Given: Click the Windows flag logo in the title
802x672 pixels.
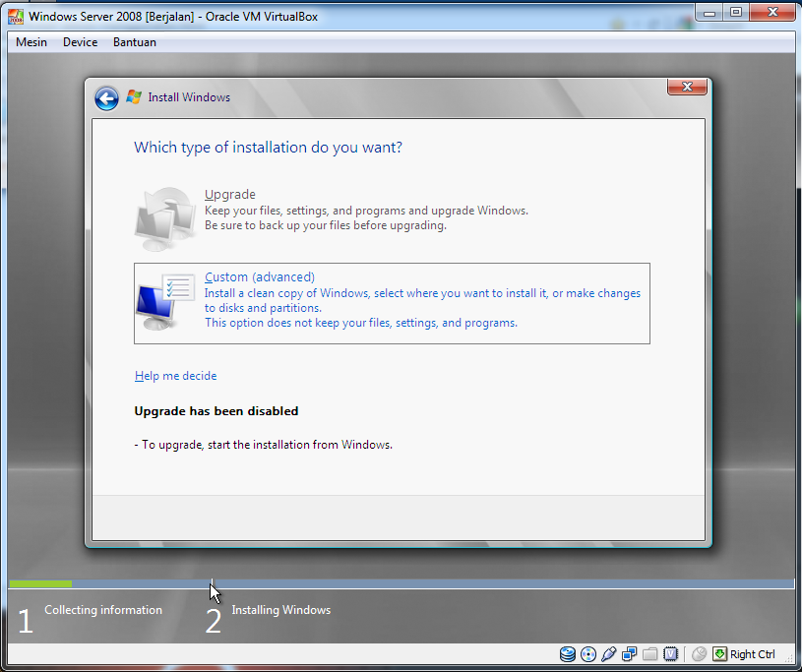Looking at the screenshot, I should 134,96.
